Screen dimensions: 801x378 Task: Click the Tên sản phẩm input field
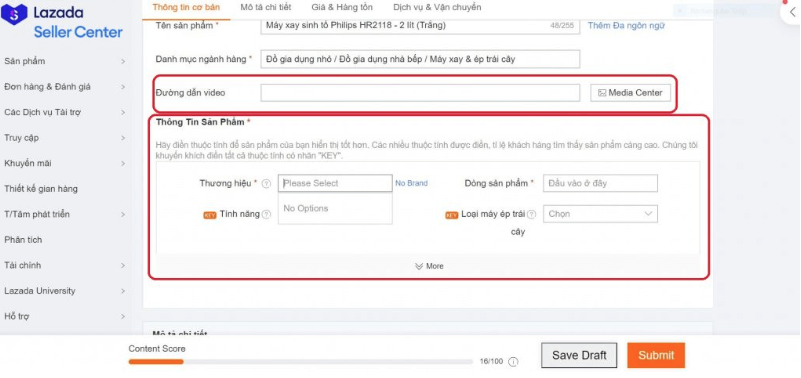[420, 26]
